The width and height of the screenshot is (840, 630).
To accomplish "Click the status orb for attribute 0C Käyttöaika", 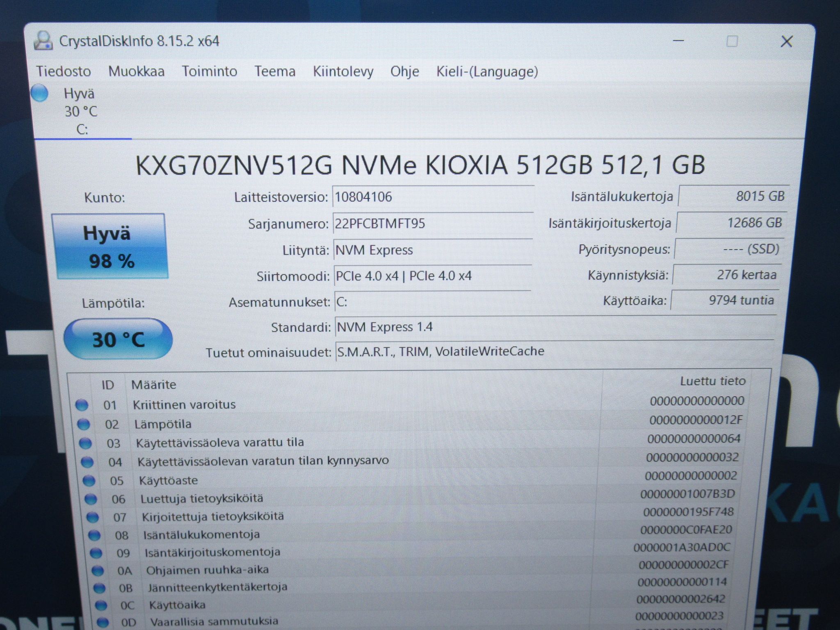I will pyautogui.click(x=101, y=605).
